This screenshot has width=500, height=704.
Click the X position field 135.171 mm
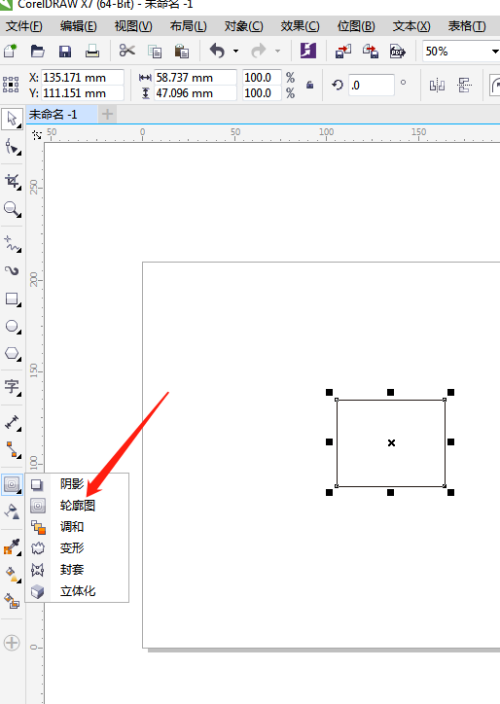point(82,77)
